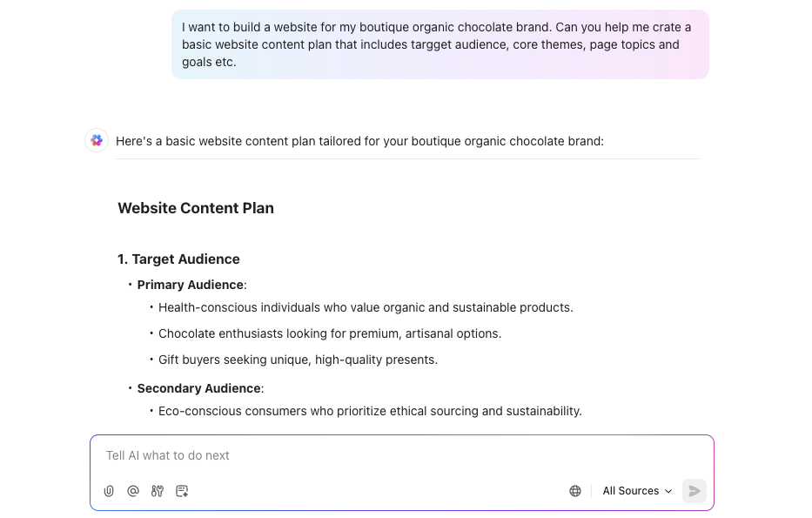This screenshot has width=812, height=518.
Task: Click the @ mention icon
Action: click(x=133, y=491)
